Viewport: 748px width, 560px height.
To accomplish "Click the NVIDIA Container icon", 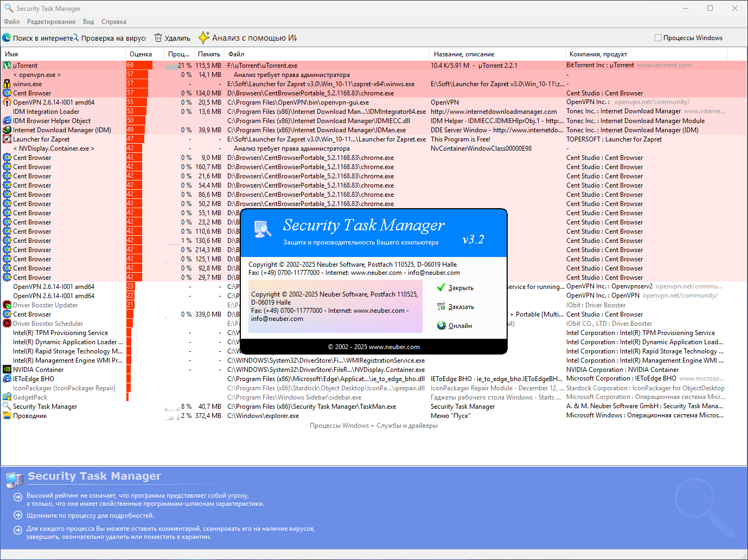I will point(7,370).
